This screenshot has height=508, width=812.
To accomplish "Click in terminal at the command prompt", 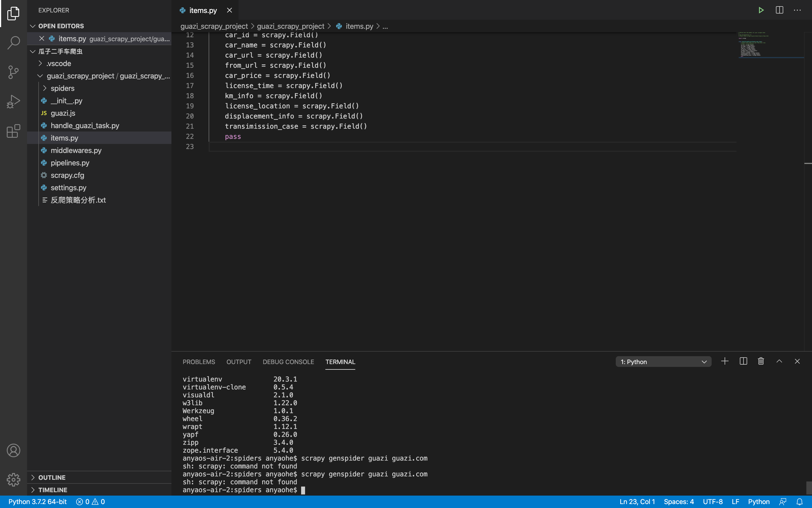I will coord(303,490).
